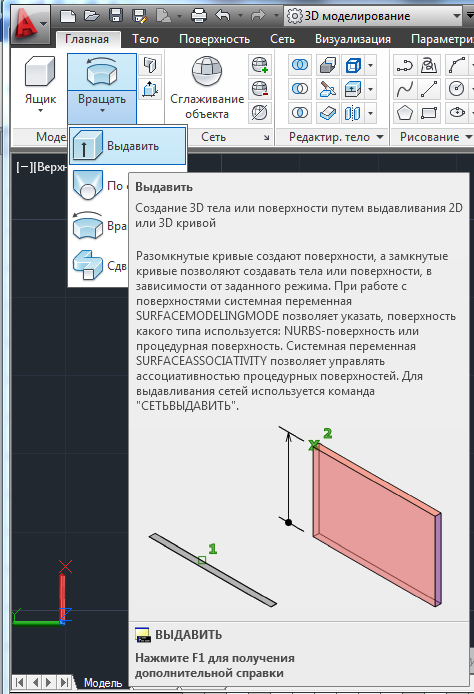The image size is (474, 694).
Task: Click the Union solids icon
Action: (x=300, y=66)
